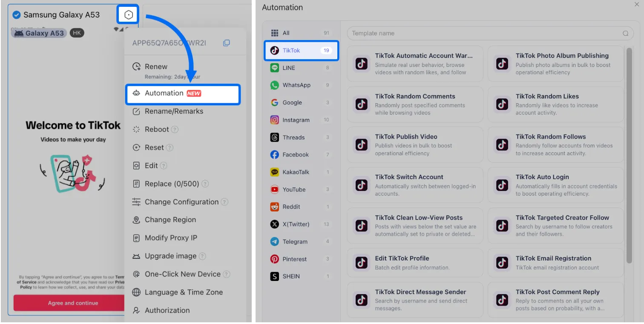Image resolution: width=644 pixels, height=324 pixels.
Task: Select the Facebook category
Action: 301,155
